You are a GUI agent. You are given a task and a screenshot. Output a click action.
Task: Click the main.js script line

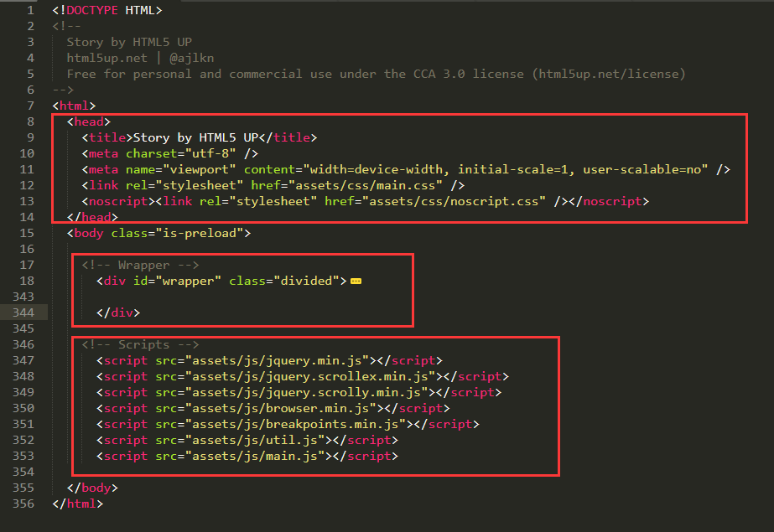point(247,456)
